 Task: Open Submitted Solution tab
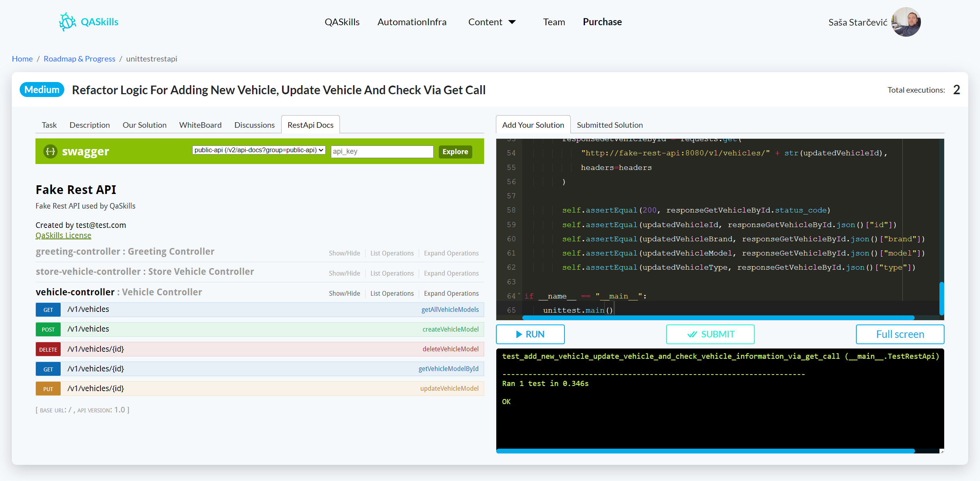point(610,125)
